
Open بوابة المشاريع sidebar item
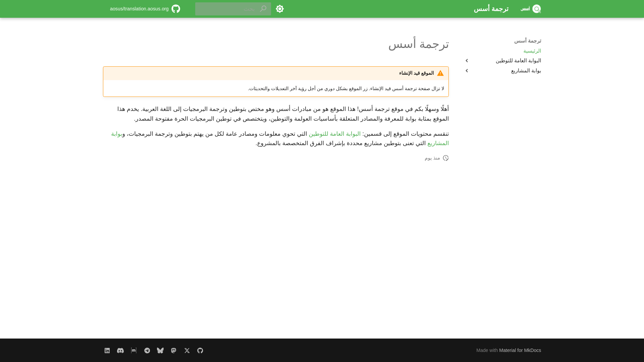click(526, 71)
